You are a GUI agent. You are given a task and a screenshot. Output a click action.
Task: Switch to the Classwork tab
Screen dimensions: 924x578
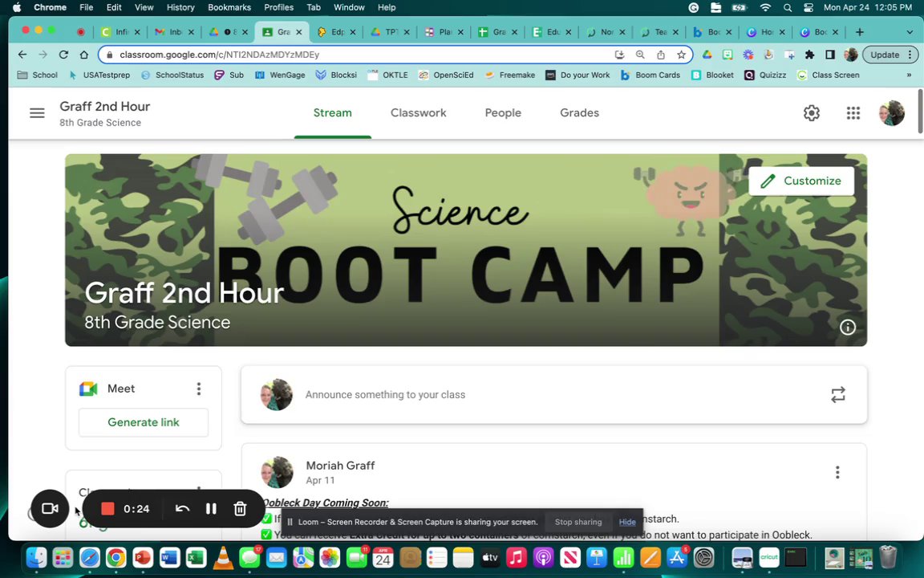(419, 112)
